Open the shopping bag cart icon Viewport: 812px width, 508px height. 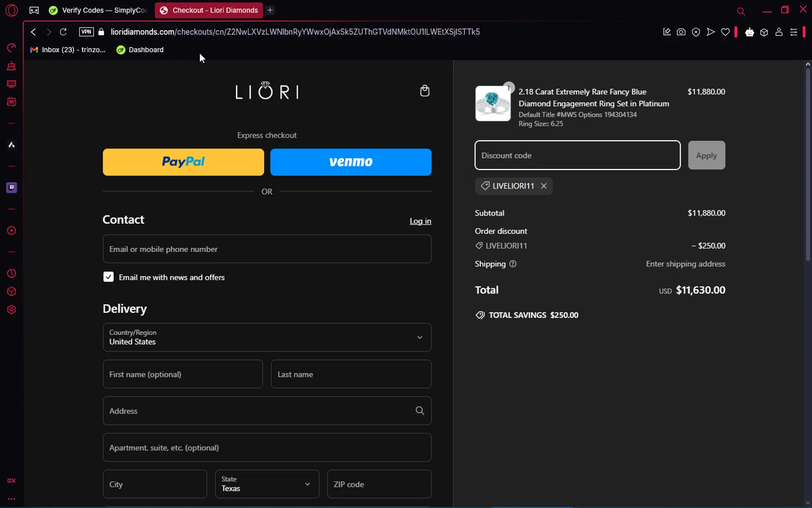coord(425,90)
